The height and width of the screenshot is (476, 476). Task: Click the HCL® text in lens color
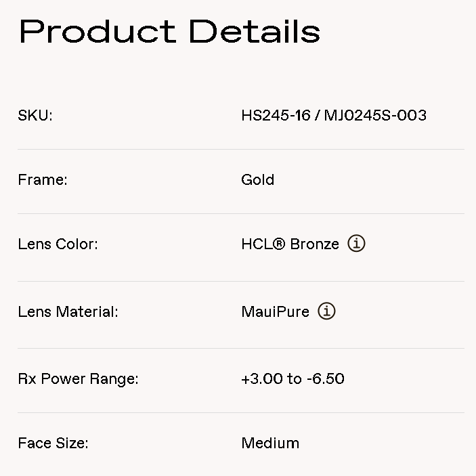click(263, 244)
